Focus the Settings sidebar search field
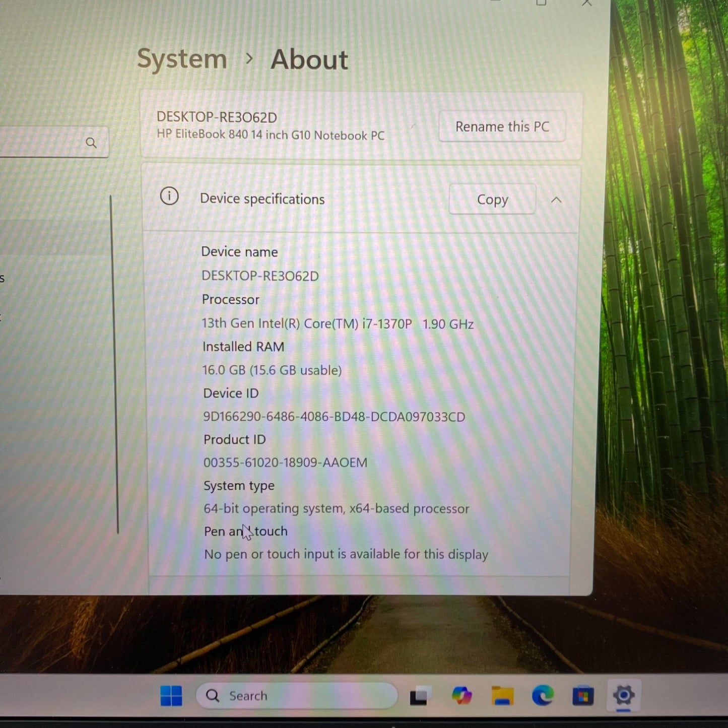 (40, 143)
